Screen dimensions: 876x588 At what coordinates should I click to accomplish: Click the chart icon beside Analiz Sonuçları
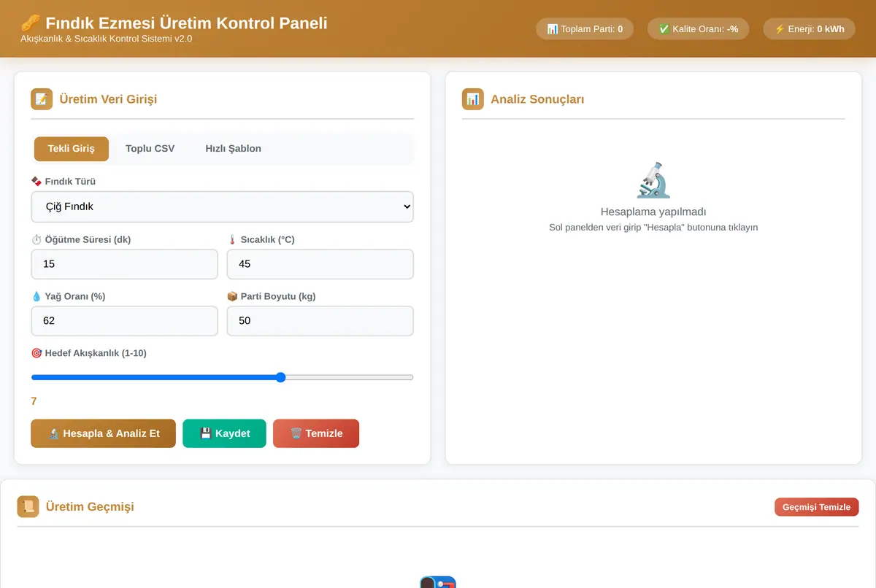473,99
